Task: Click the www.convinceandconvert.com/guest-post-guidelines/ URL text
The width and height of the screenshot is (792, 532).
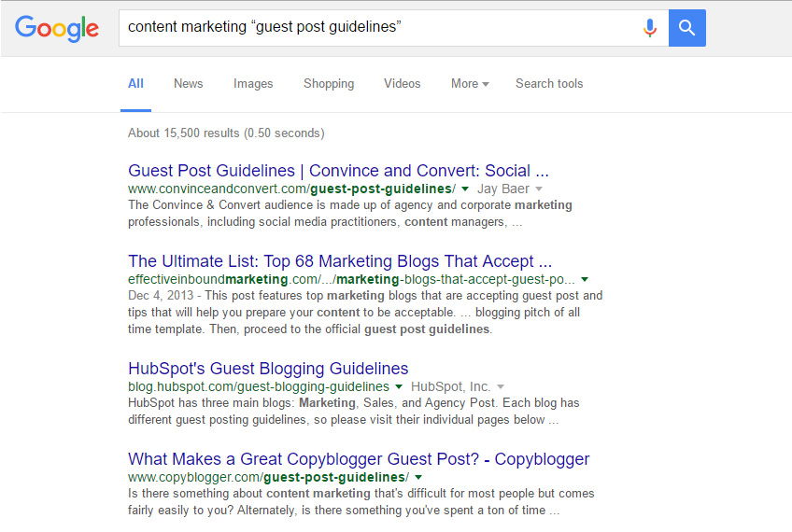Action: 291,189
